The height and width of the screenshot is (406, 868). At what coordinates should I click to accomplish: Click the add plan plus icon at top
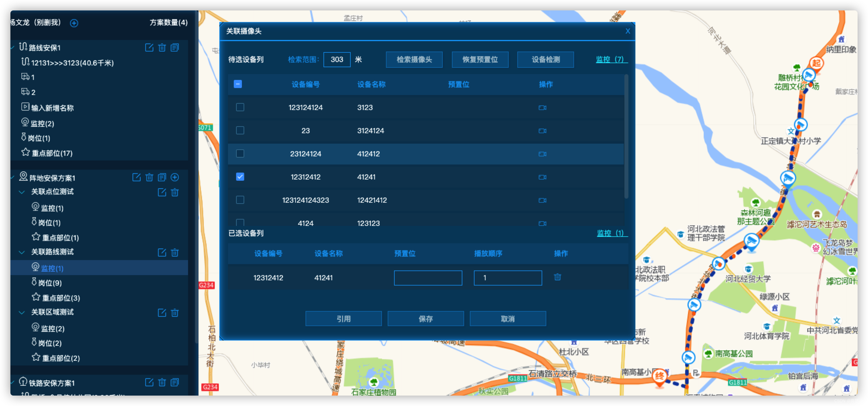click(74, 23)
